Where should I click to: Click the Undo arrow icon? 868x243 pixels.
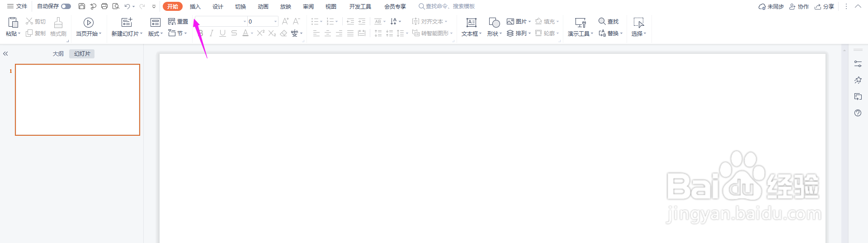(x=127, y=6)
